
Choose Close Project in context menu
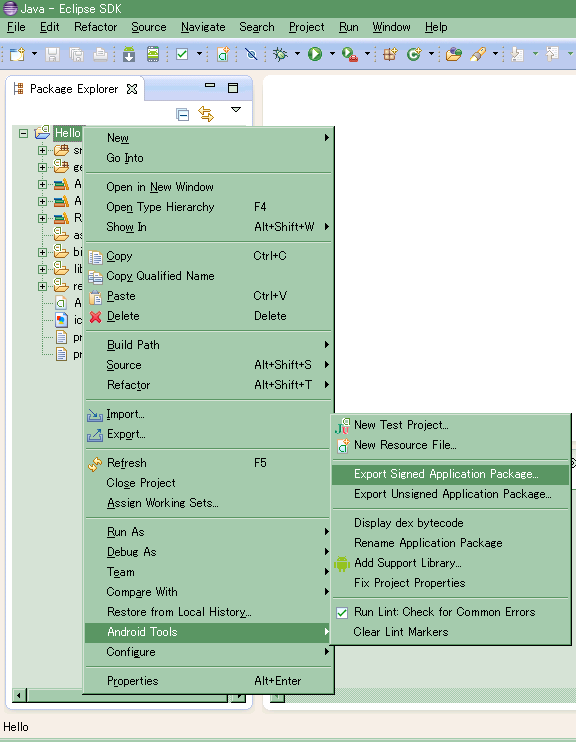click(209, 483)
